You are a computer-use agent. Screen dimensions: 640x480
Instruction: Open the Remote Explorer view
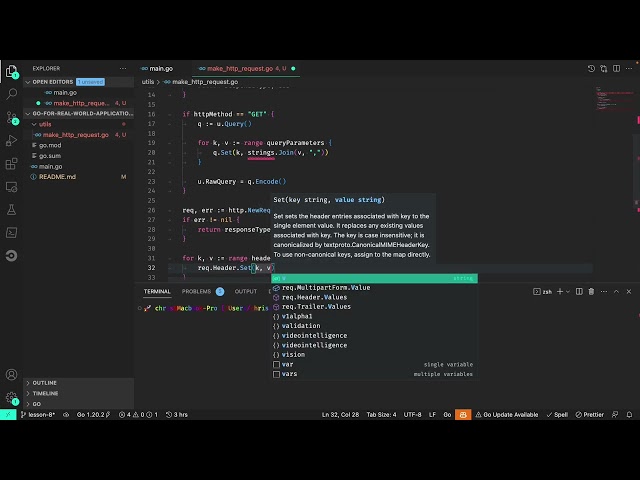click(11, 187)
